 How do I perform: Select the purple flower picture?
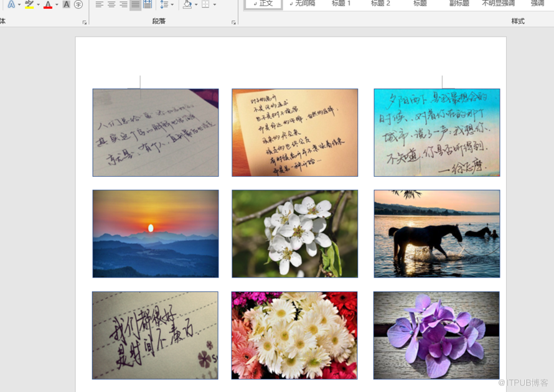tap(436, 335)
